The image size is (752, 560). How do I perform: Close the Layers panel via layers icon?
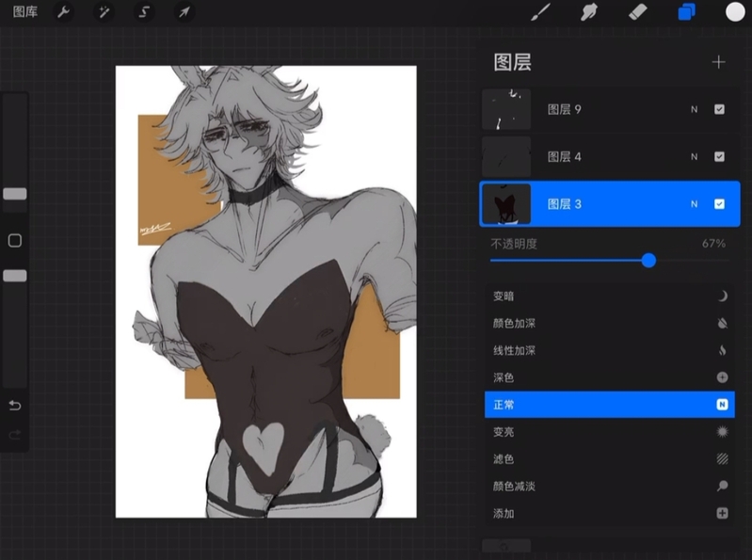(x=686, y=12)
